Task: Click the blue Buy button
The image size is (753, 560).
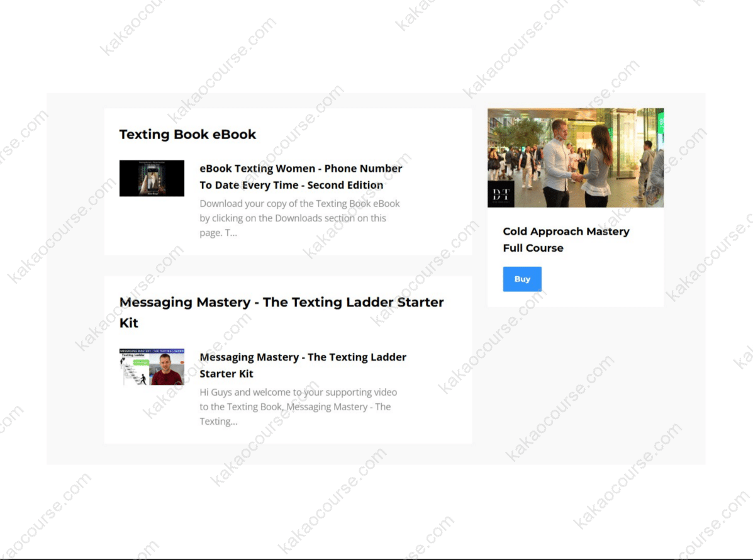Action: (x=522, y=279)
